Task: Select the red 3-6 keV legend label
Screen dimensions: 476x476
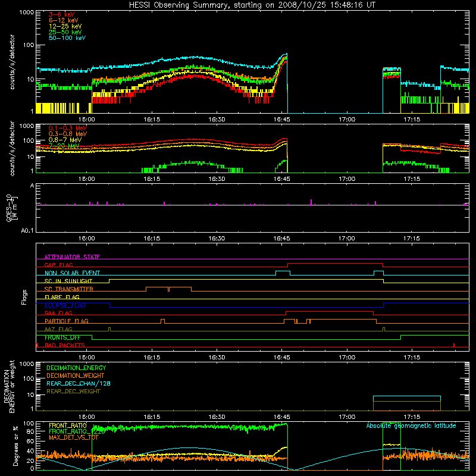Action: click(x=61, y=14)
